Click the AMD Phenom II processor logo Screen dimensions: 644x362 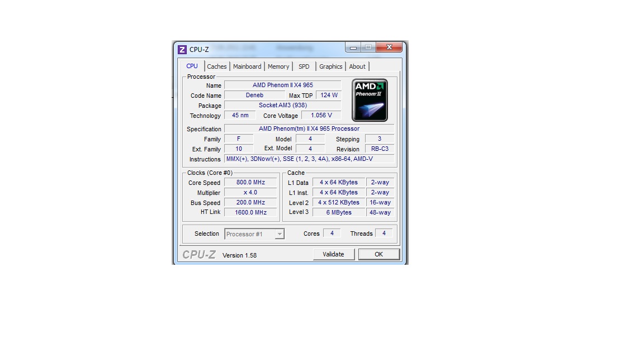[370, 100]
